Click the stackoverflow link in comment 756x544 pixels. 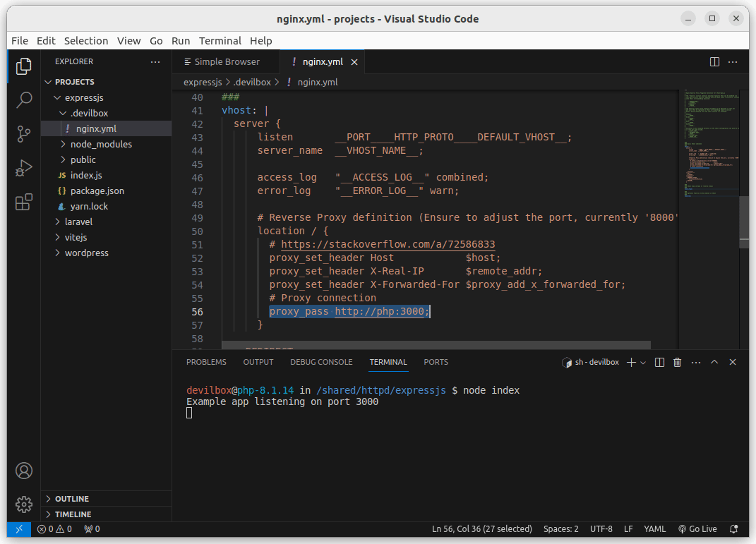388,245
